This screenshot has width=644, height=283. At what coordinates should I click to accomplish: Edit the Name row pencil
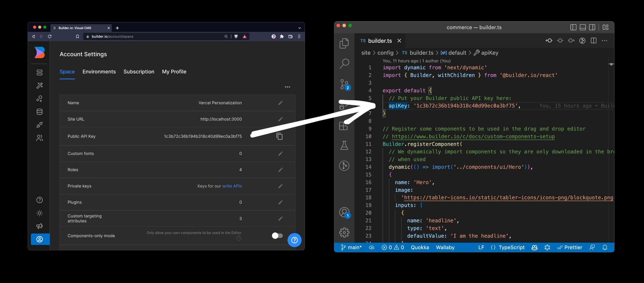(280, 103)
